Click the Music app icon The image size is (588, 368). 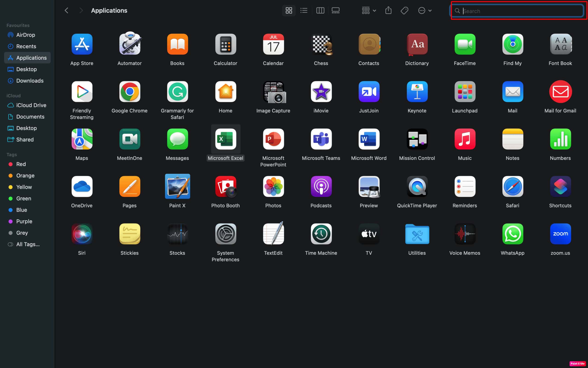(x=465, y=139)
